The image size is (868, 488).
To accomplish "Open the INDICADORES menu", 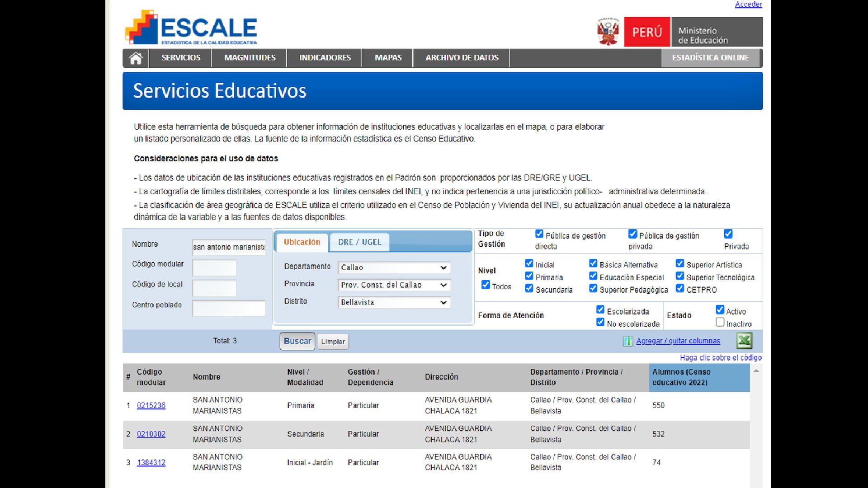I will point(325,58).
